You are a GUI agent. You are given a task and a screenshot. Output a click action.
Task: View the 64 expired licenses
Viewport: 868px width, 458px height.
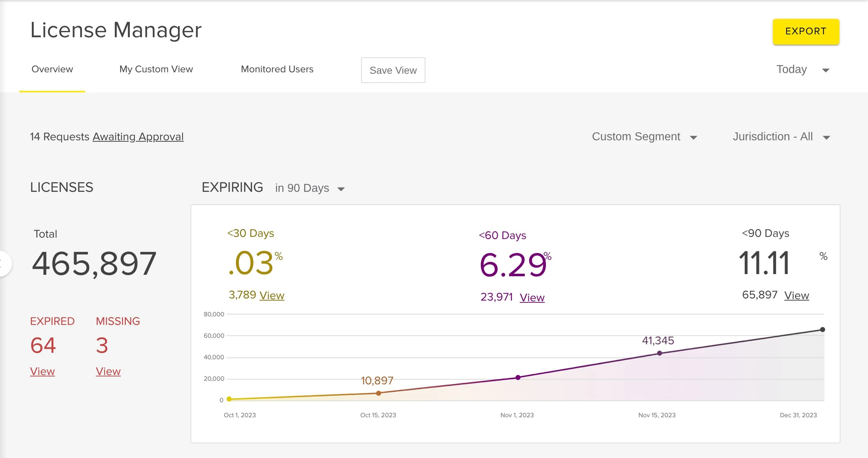point(42,371)
